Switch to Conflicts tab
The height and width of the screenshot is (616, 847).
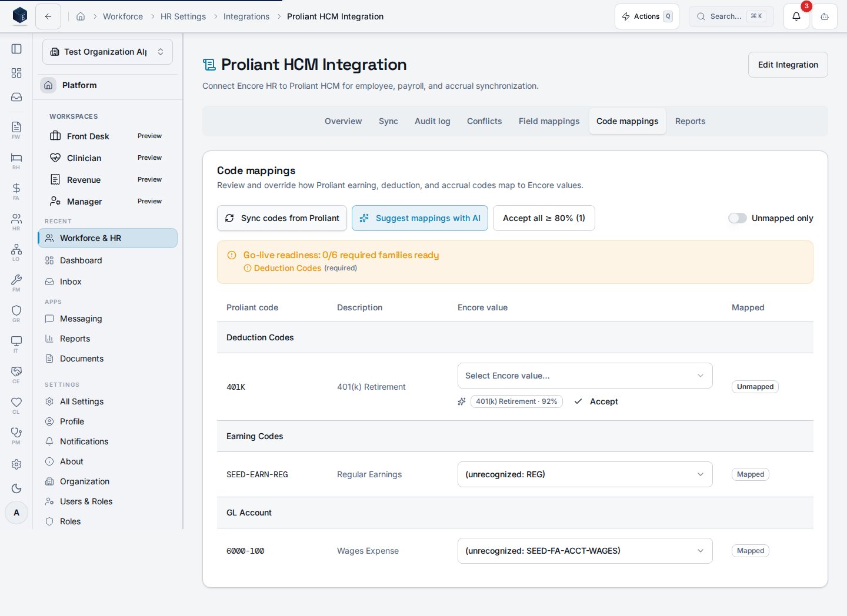pyautogui.click(x=485, y=121)
